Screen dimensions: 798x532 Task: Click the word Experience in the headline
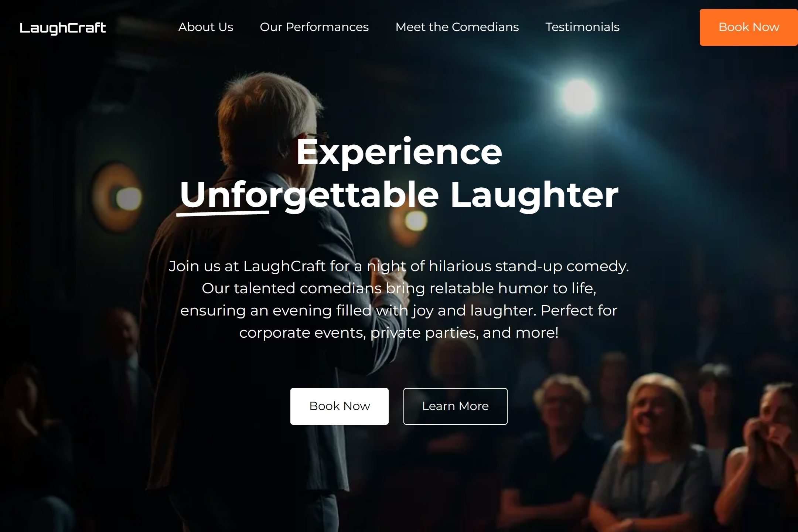point(399,152)
